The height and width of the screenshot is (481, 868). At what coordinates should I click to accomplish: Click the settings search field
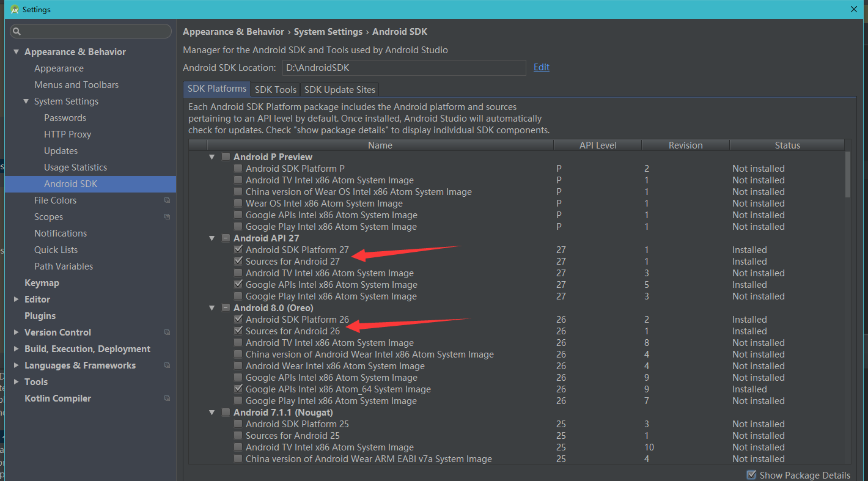(91, 31)
